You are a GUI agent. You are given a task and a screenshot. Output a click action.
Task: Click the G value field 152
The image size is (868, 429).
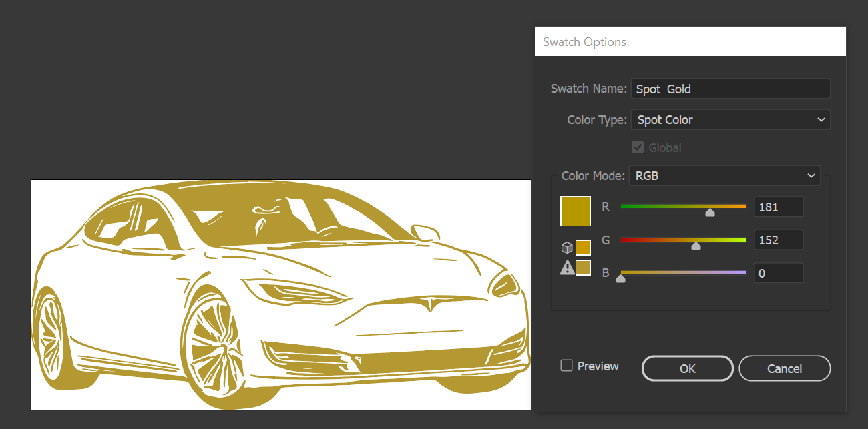pyautogui.click(x=779, y=240)
